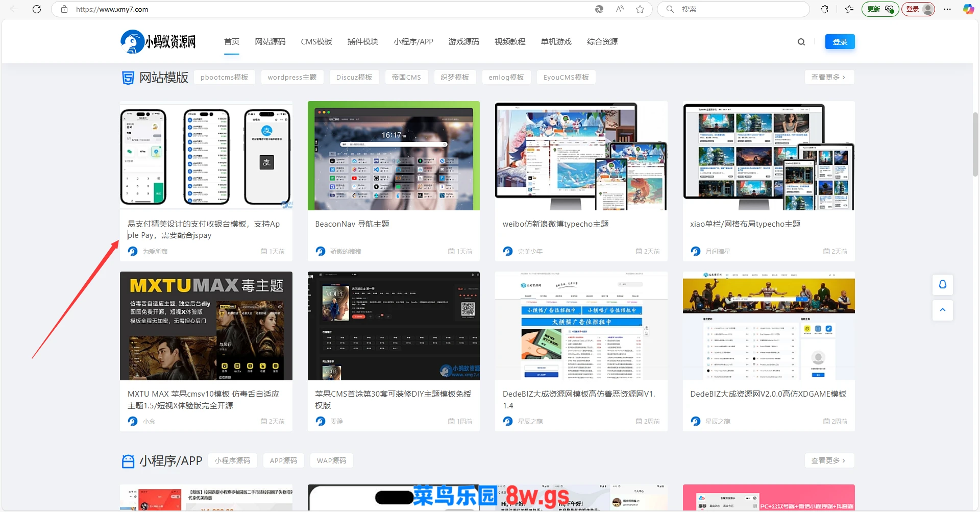Click the site search magnifier icon
This screenshot has width=980, height=512.
click(x=801, y=42)
